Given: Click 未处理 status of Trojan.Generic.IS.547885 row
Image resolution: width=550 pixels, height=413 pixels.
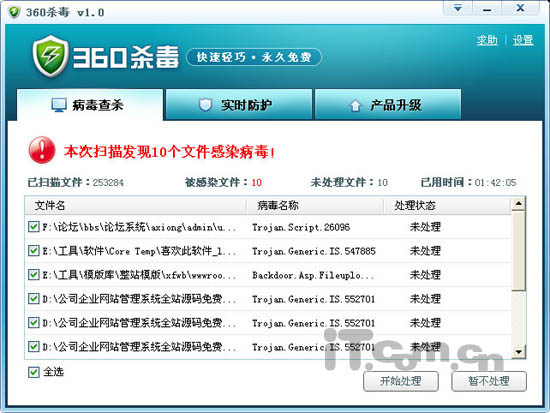Looking at the screenshot, I should 425,251.
